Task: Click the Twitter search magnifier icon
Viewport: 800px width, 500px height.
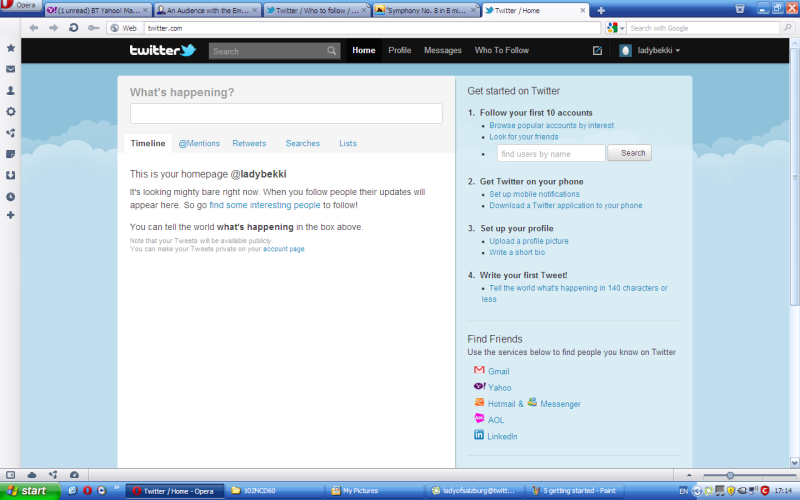Action: 332,51
